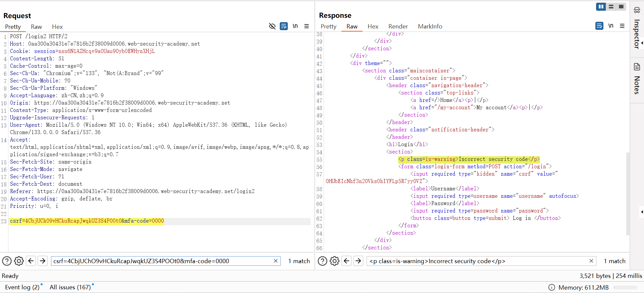Viewport: 644px width, 293px height.
Task: Toggle hide non-printable characters eye icon in Request
Action: coord(272,26)
